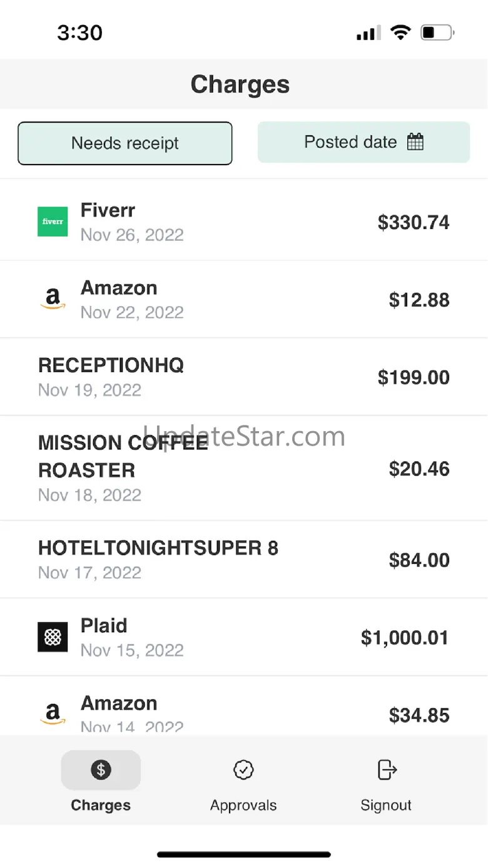Tap the battery indicator in status bar
Screen dimensions: 488x868
point(437,33)
